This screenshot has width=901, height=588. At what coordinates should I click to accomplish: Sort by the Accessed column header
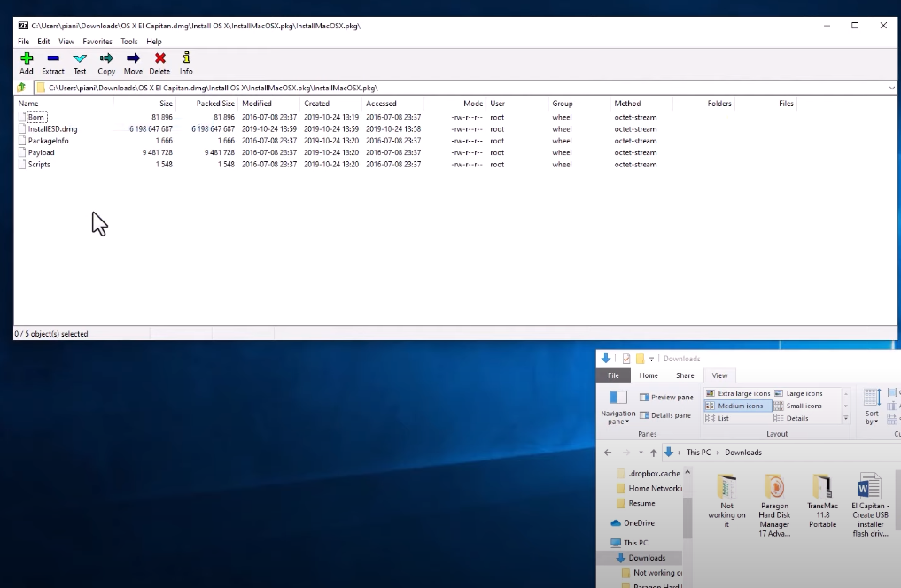coord(393,104)
